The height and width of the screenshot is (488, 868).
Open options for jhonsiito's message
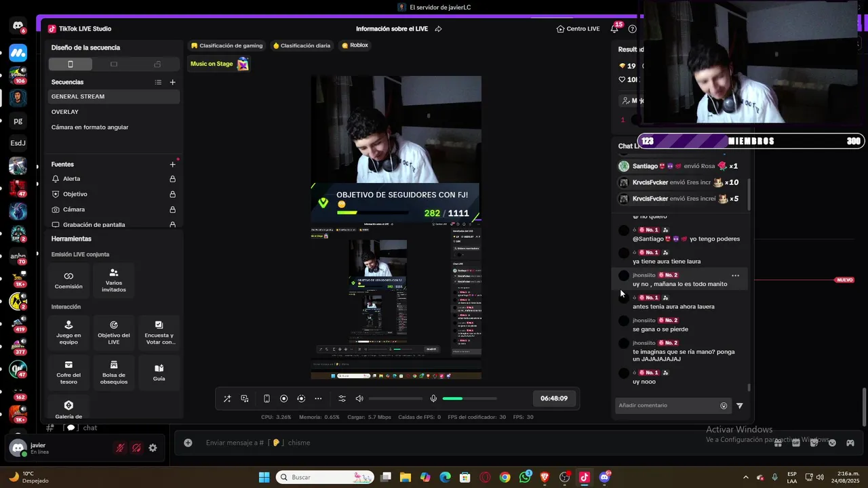coord(735,276)
